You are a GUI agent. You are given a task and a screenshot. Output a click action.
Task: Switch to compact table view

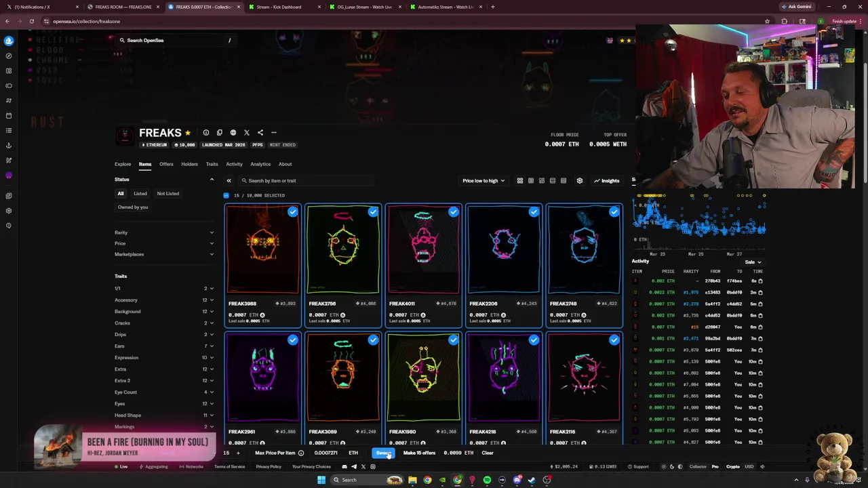point(564,181)
